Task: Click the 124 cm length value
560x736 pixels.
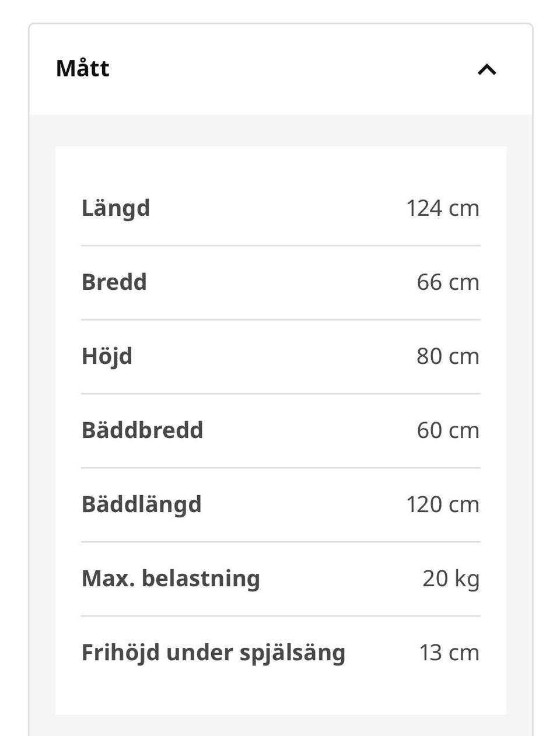Action: point(443,208)
